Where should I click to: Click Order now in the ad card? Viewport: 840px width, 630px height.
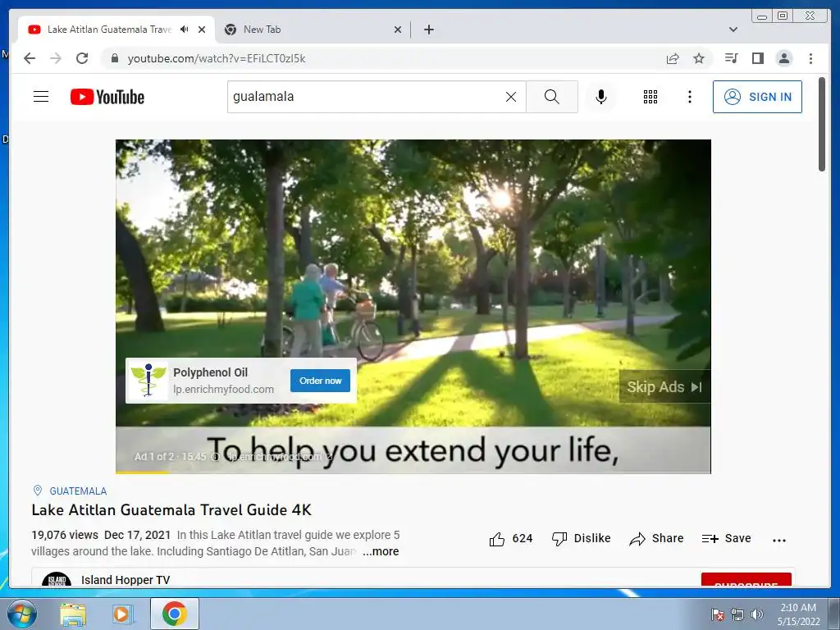(x=321, y=381)
